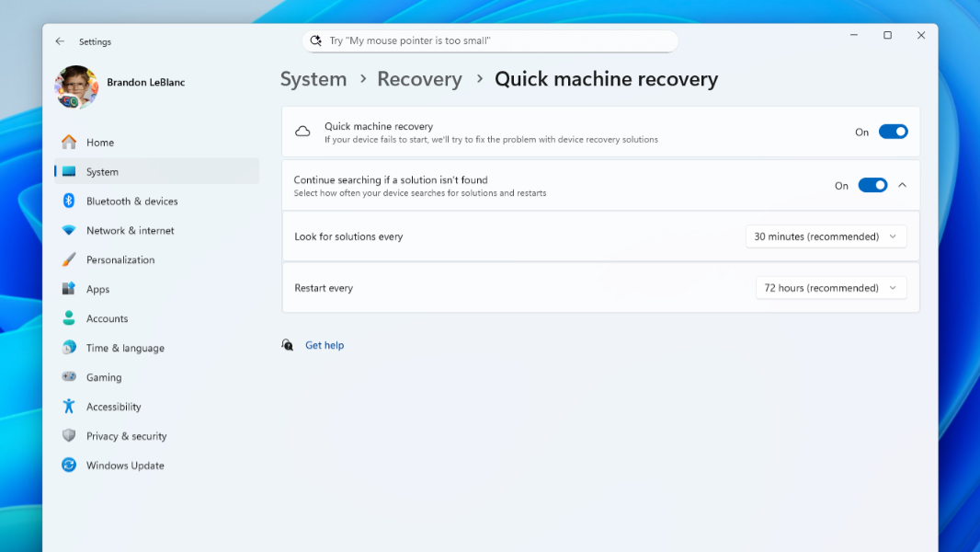
Task: Open Windows Update sync icon
Action: click(69, 466)
